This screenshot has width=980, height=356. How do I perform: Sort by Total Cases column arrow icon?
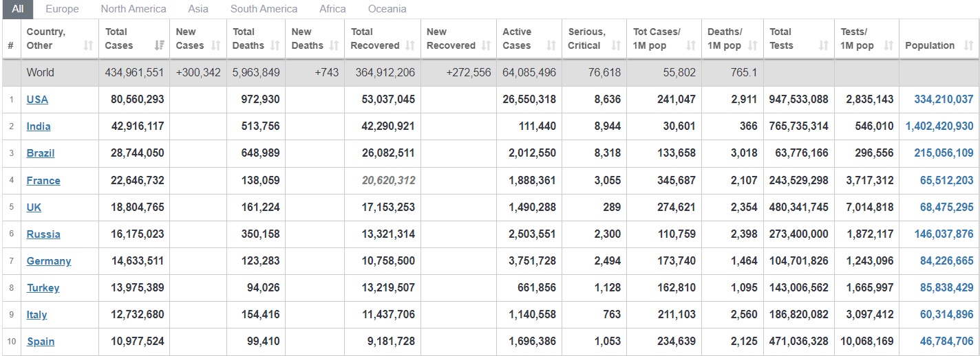[160, 45]
